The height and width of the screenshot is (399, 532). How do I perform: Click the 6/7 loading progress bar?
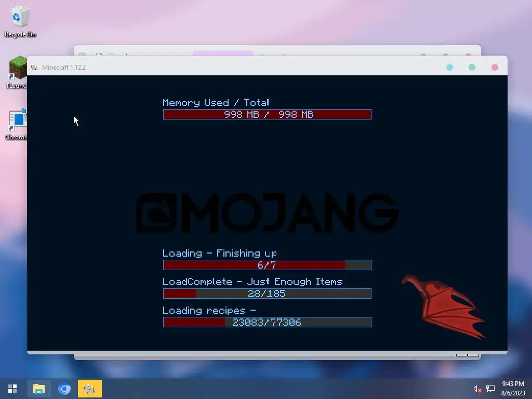267,265
